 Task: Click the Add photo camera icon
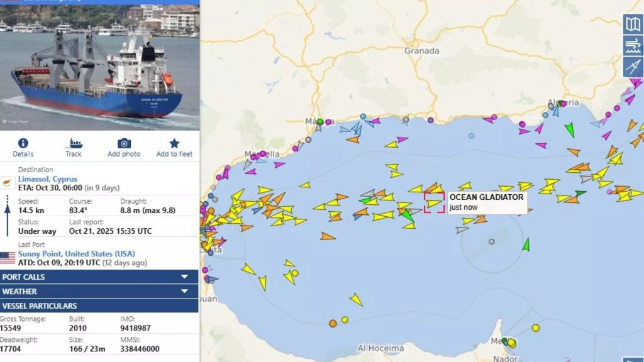pos(124,143)
